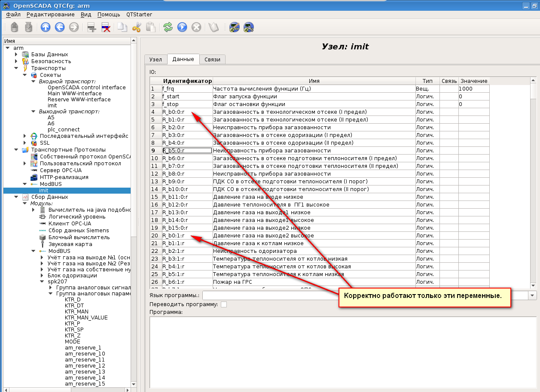Screen dimensions: 540x392
Task: Toggle the 'Переводить программу' checkbox
Action: pos(223,304)
